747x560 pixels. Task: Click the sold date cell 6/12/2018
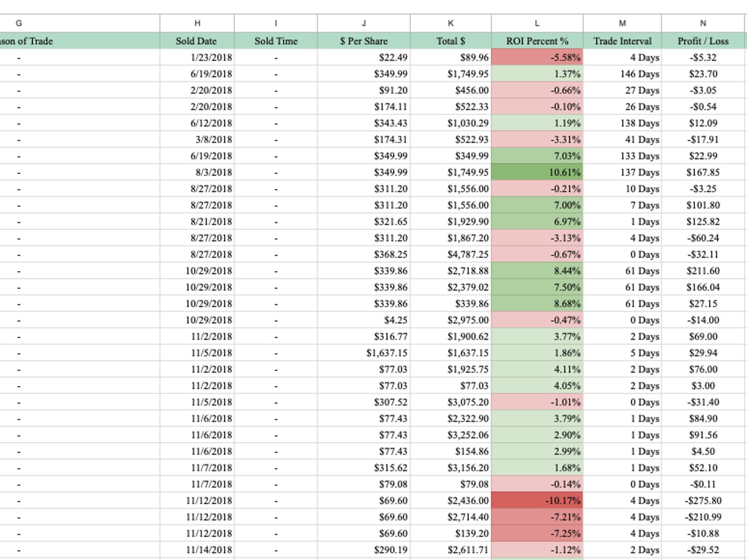(197, 123)
